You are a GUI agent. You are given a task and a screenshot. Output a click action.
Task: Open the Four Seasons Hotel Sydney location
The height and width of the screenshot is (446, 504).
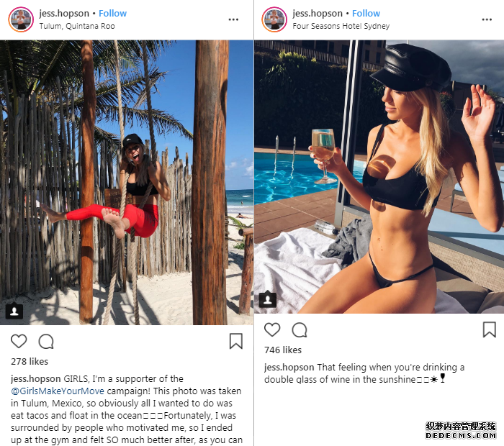point(341,26)
